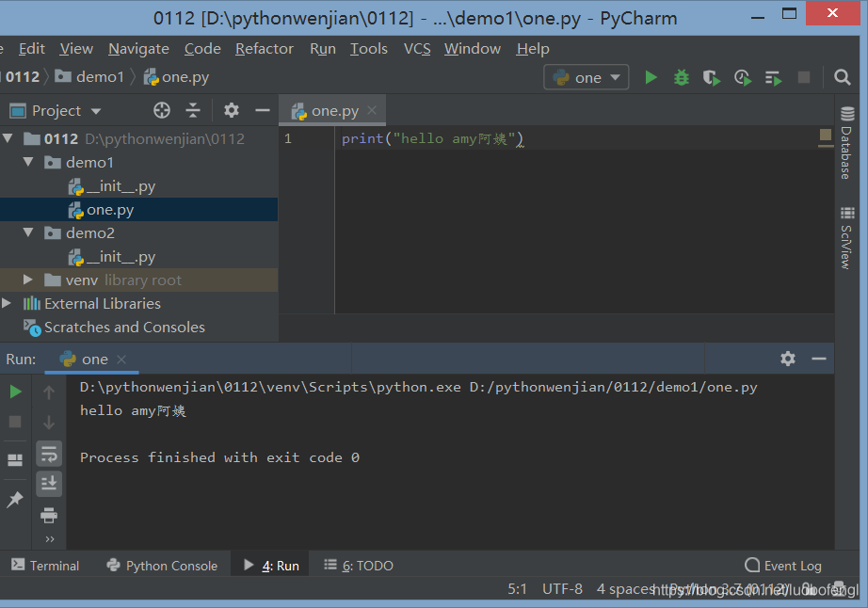Viewport: 868px width, 608px height.
Task: Run 'one' with the green toolbar play button
Action: click(x=651, y=77)
